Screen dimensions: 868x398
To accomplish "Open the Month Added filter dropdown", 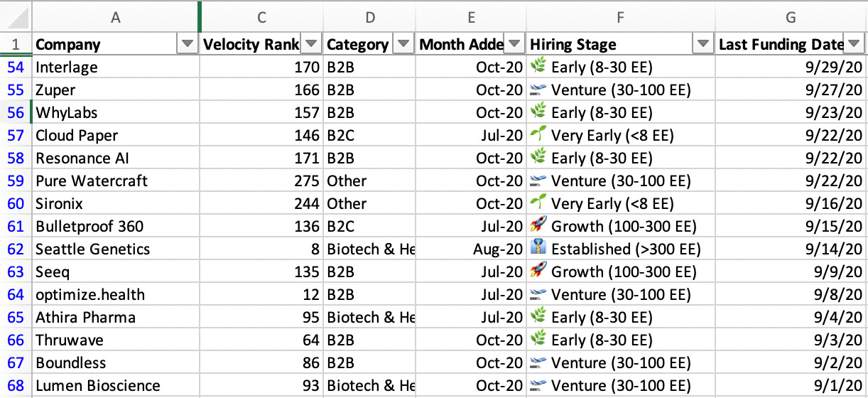I will pyautogui.click(x=515, y=44).
